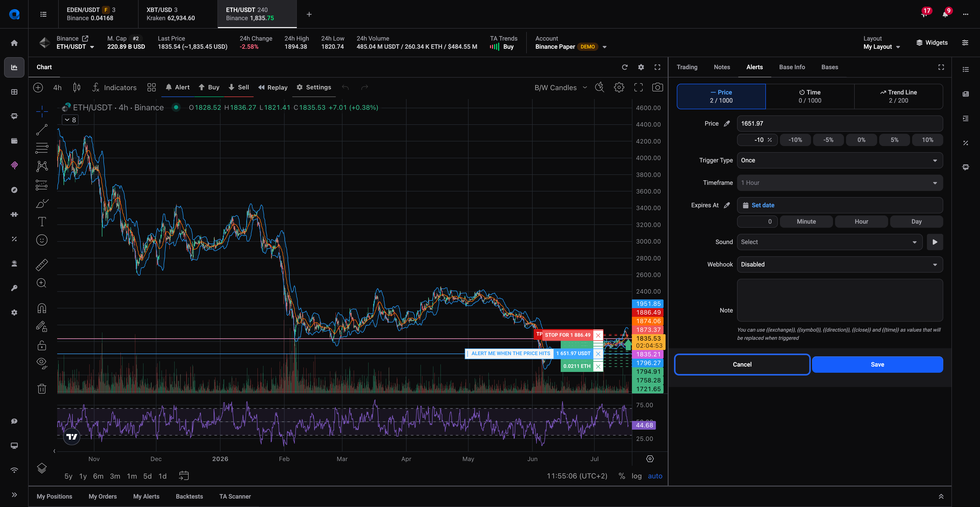Toggle the percent scale option
Image resolution: width=980 pixels, height=507 pixels.
point(622,476)
